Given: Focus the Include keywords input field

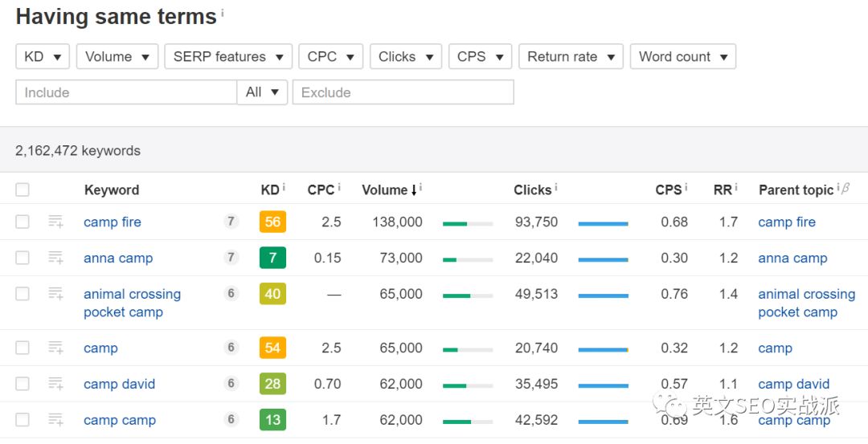Looking at the screenshot, I should (126, 92).
